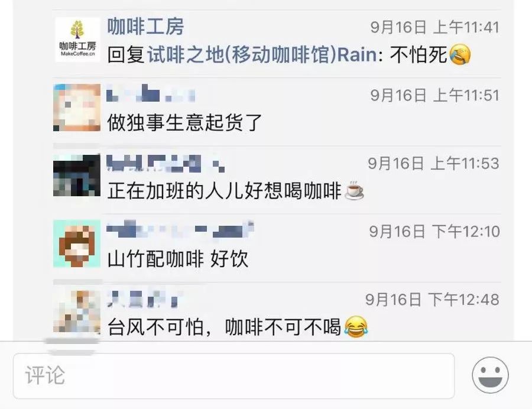Open avatar of 台风不可怕 commenter
The width and height of the screenshot is (532, 409).
pyautogui.click(x=77, y=311)
